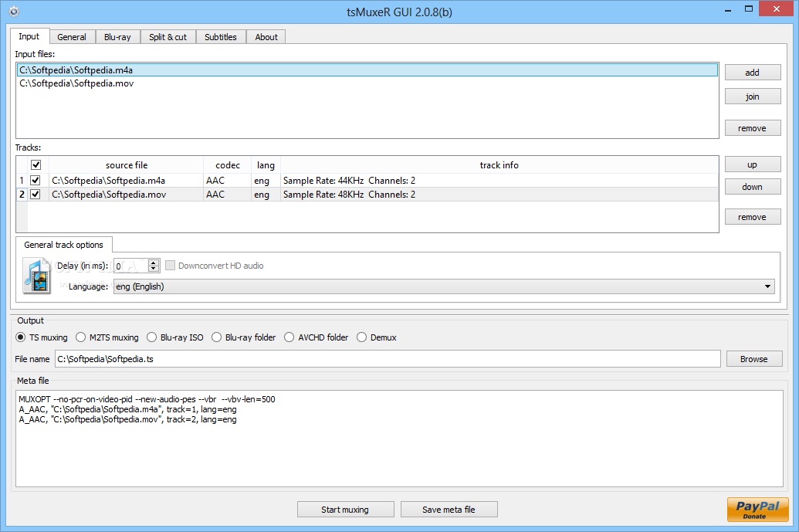This screenshot has height=532, width=799.
Task: Show the About tab
Action: [x=266, y=37]
